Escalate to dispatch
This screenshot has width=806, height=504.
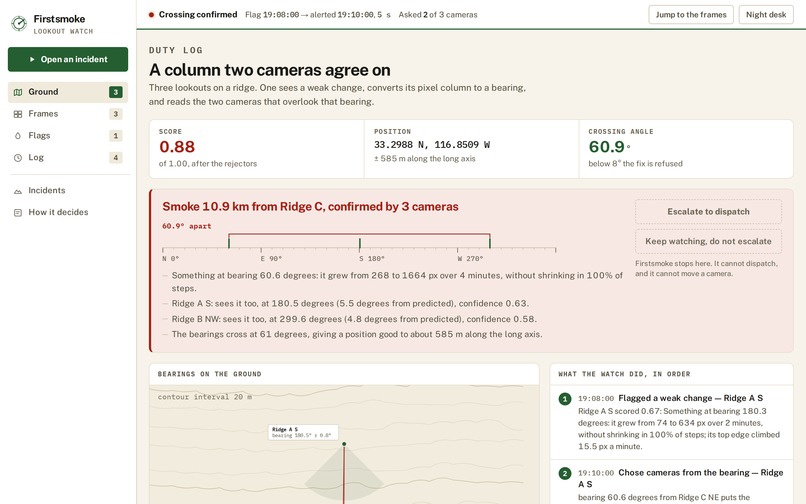[708, 211]
